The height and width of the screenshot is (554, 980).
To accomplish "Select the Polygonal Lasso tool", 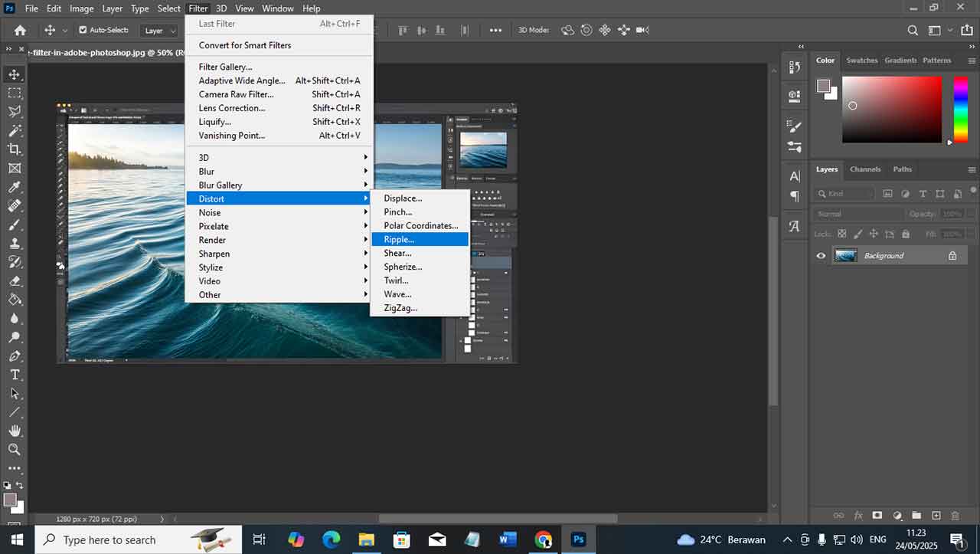I will click(x=14, y=112).
